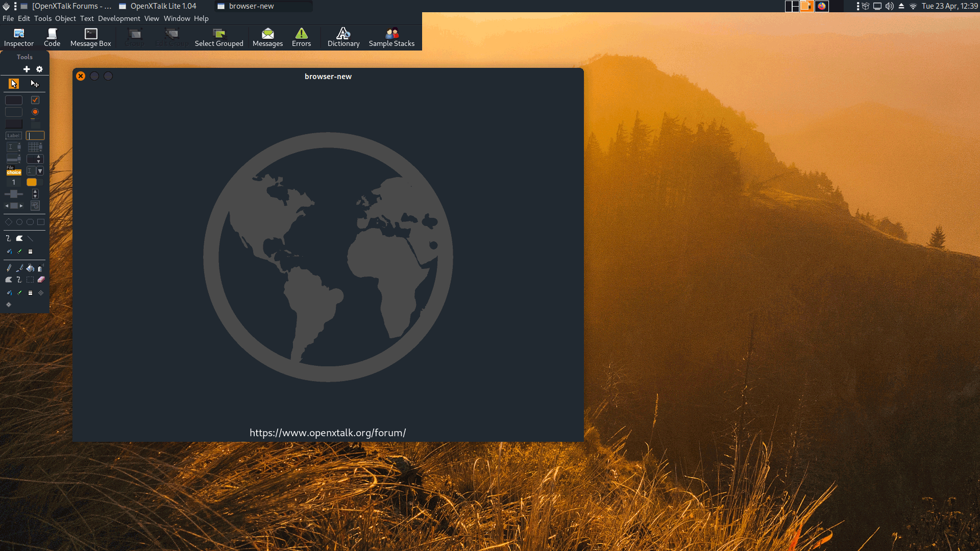
Task: Enable the radio button tool
Action: click(35, 112)
